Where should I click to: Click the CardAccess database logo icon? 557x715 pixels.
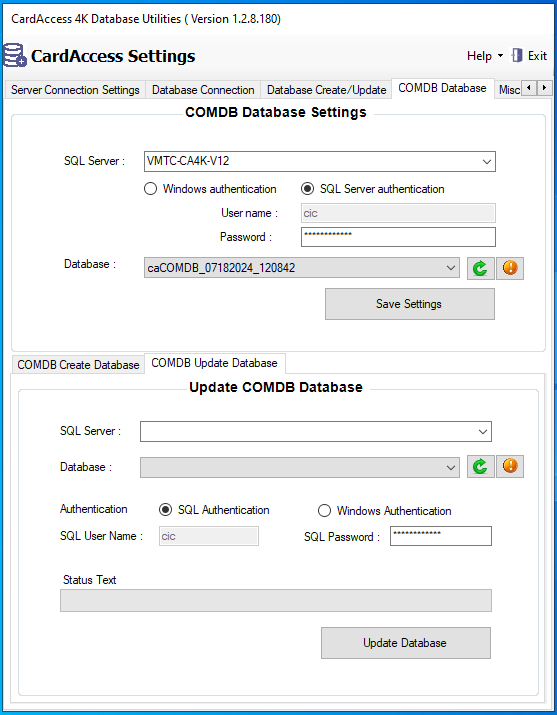pyautogui.click(x=15, y=55)
